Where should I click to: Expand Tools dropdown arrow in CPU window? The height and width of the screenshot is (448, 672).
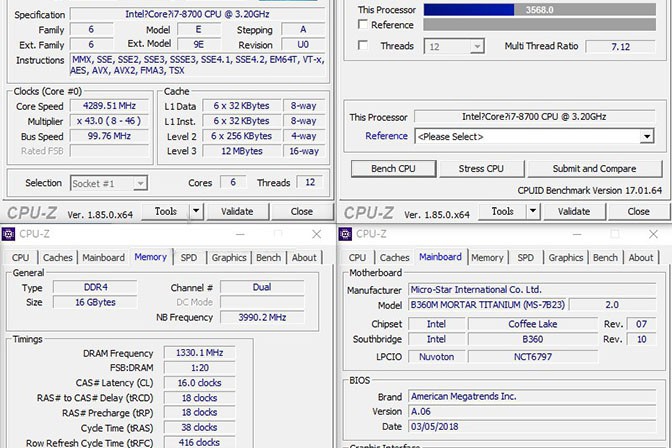coord(196,211)
